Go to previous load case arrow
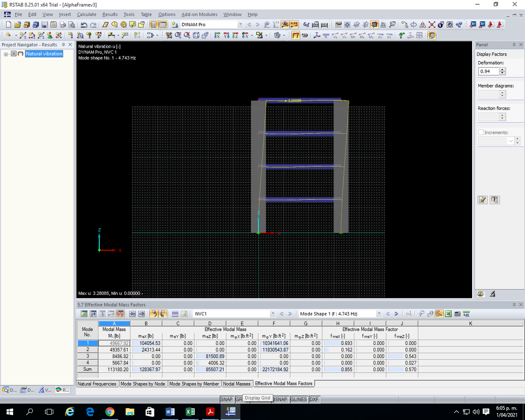 coord(250,24)
